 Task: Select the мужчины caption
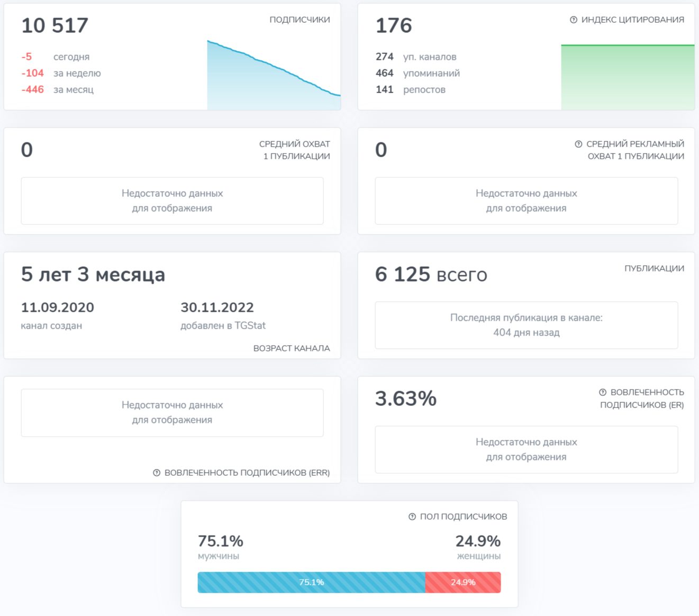tap(219, 556)
